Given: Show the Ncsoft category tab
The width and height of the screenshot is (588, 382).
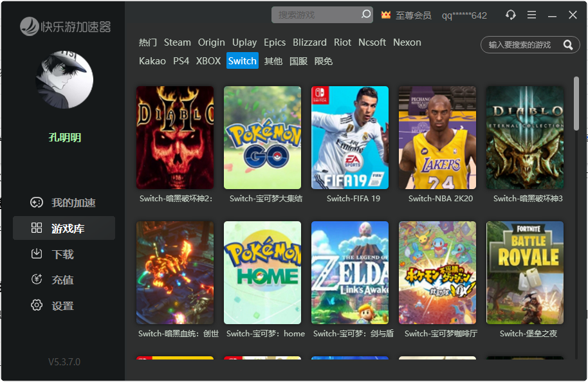Looking at the screenshot, I should [372, 42].
